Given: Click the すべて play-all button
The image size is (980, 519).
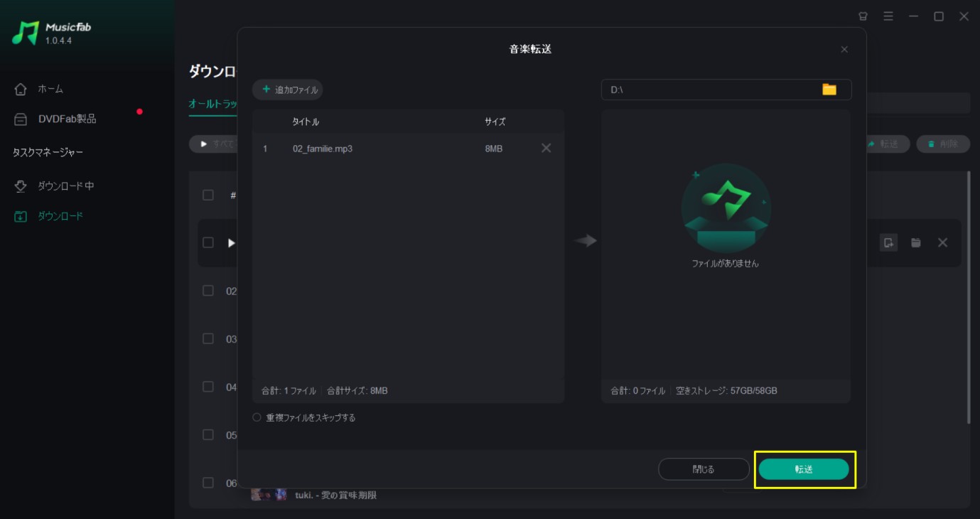Looking at the screenshot, I should tap(212, 144).
